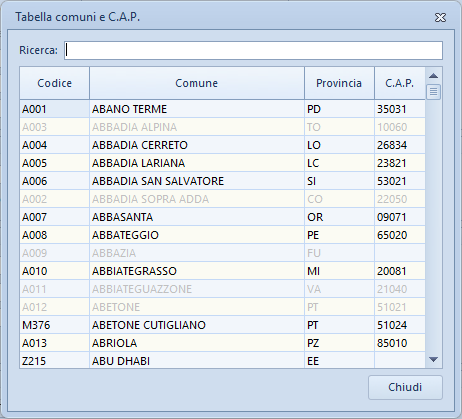Click the Chiudi button
462x419 pixels.
point(405,387)
